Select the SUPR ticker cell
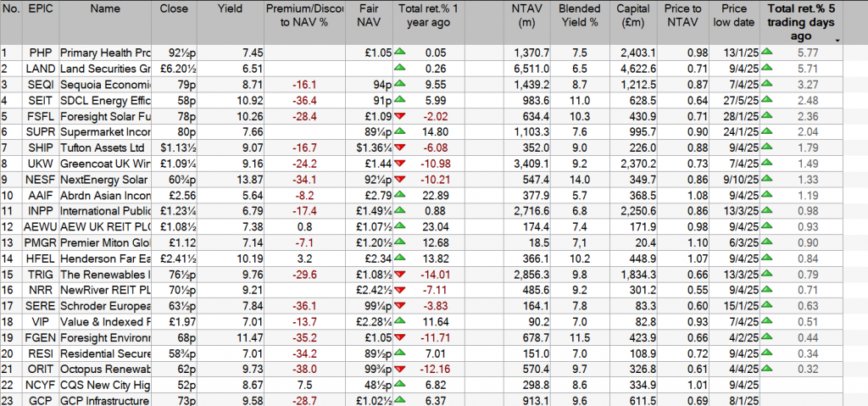 click(40, 132)
